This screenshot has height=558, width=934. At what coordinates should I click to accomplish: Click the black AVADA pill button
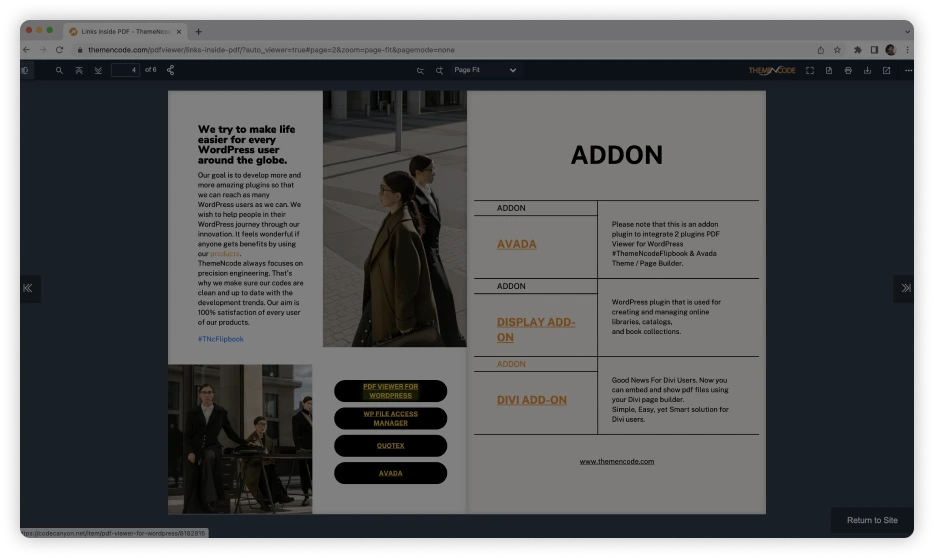pos(391,473)
